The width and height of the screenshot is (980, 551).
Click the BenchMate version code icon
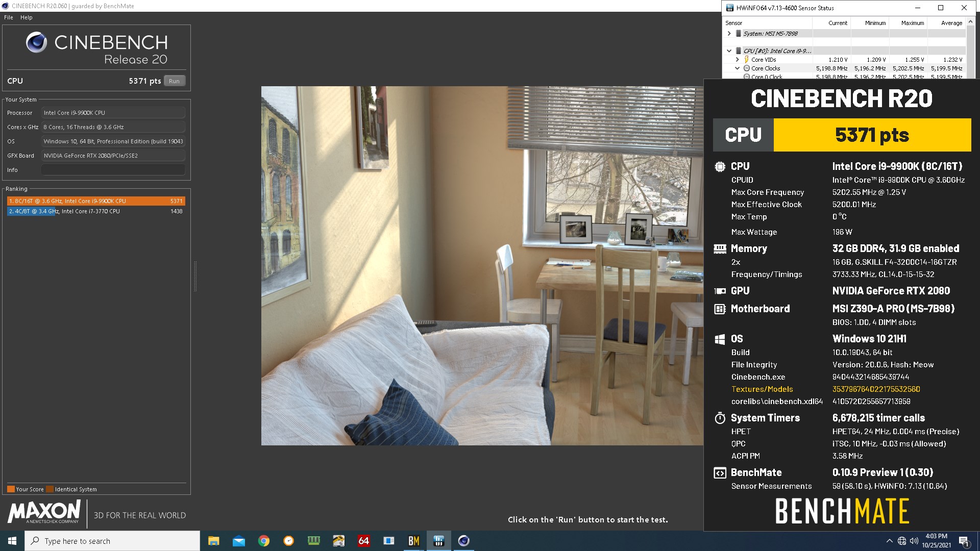point(720,473)
